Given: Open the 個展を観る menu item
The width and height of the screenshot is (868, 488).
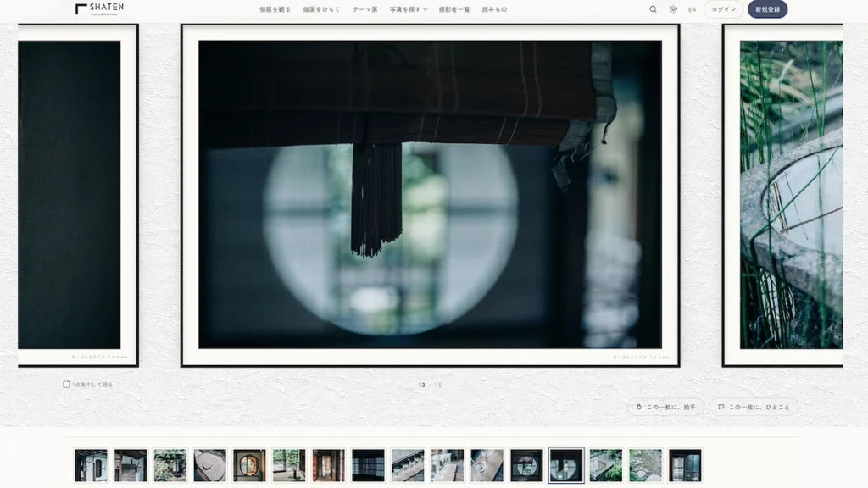Looking at the screenshot, I should pyautogui.click(x=275, y=9).
